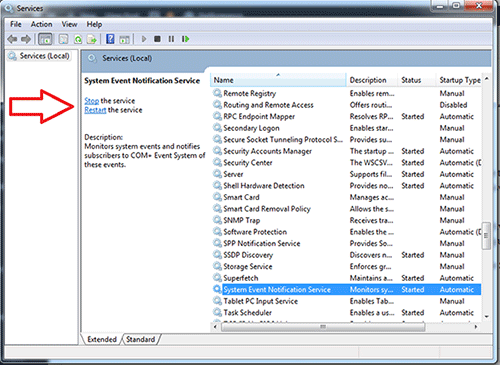The width and height of the screenshot is (500, 365).
Task: Open the Help menu
Action: pyautogui.click(x=94, y=24)
